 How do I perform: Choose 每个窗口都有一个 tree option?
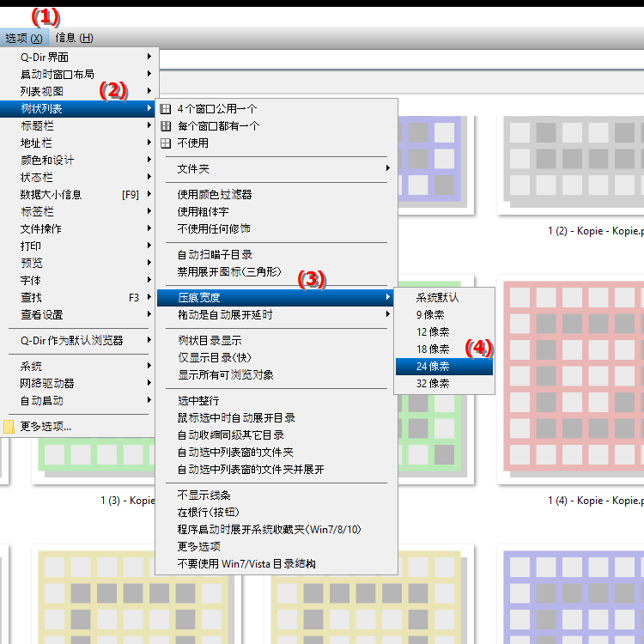pos(276,126)
